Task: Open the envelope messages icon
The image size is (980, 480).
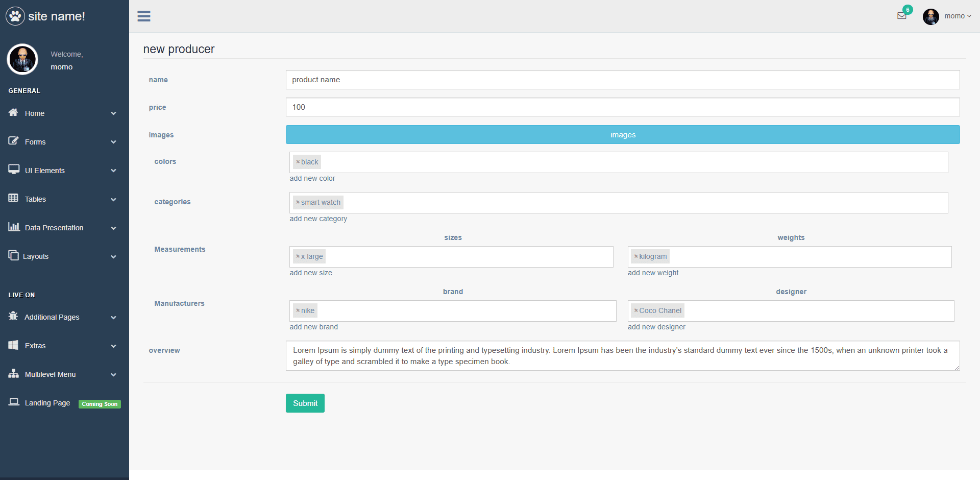Action: tap(902, 16)
